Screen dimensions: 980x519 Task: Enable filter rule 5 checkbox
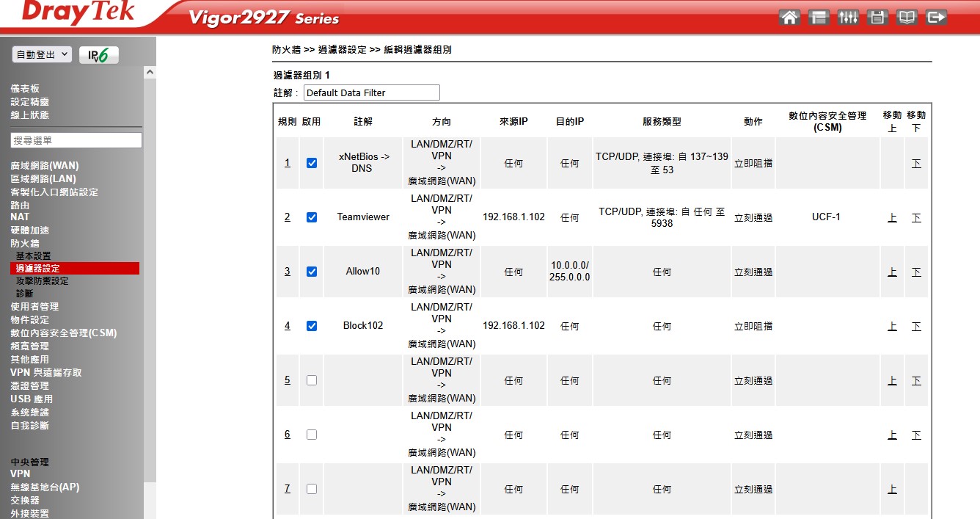[312, 380]
